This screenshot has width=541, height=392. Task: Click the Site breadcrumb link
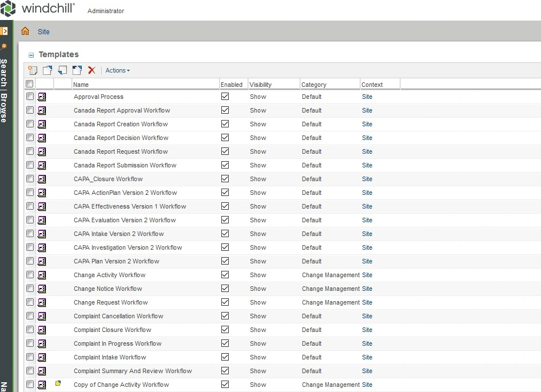[x=43, y=32]
